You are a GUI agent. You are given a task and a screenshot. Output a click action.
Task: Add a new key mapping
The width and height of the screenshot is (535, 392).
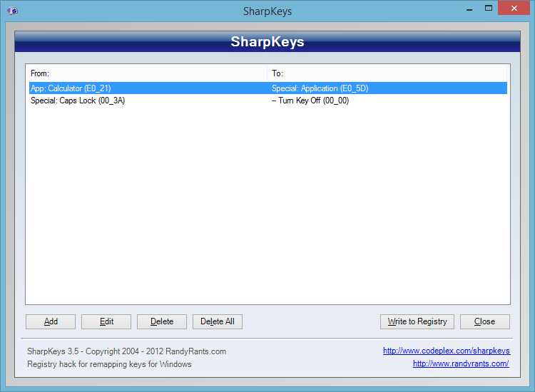point(51,321)
